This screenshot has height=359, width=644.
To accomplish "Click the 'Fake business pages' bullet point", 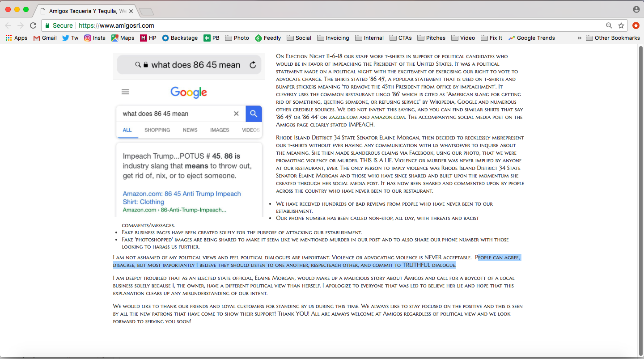I will coord(242,232).
